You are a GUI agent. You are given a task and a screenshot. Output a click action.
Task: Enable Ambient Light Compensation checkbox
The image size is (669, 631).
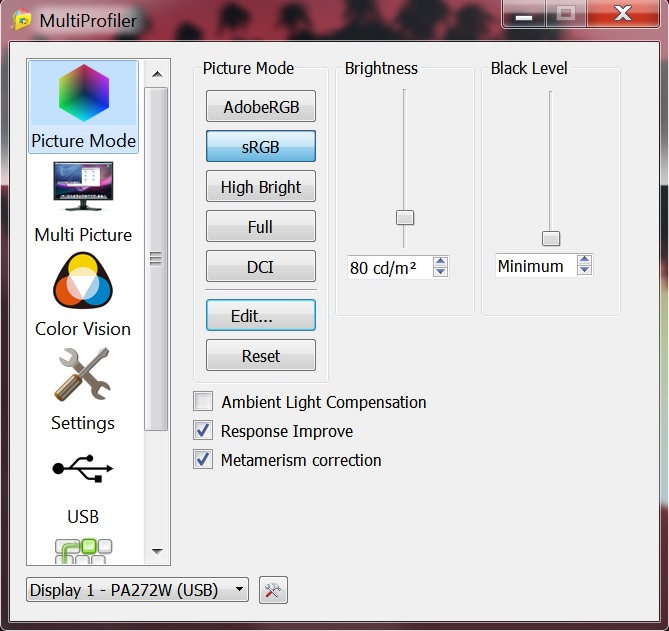[x=204, y=402]
